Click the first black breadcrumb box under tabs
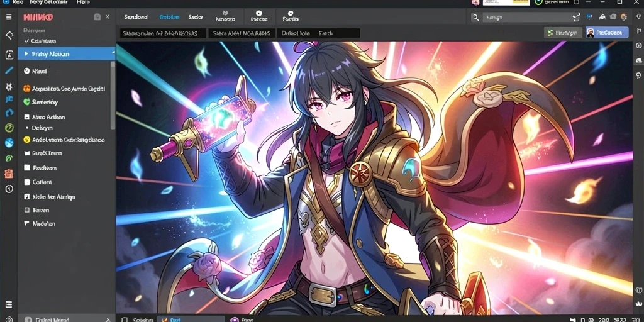 163,33
